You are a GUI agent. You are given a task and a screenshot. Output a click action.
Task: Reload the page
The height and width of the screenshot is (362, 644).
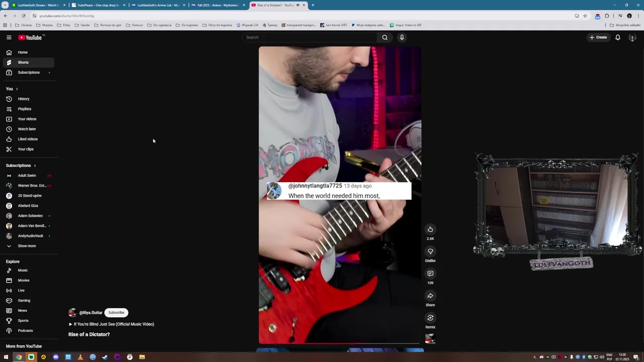[x=23, y=16]
